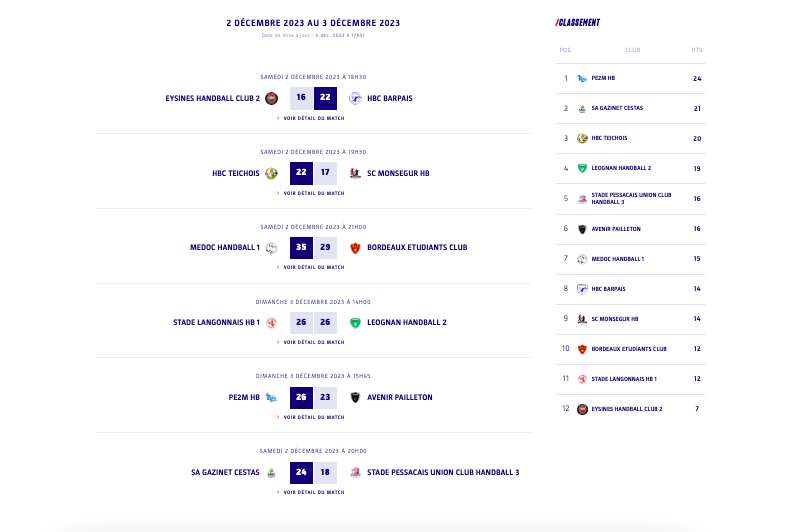The height and width of the screenshot is (532, 800).
Task: Select Eysines Handball Club 2 standings row
Action: [626, 409]
